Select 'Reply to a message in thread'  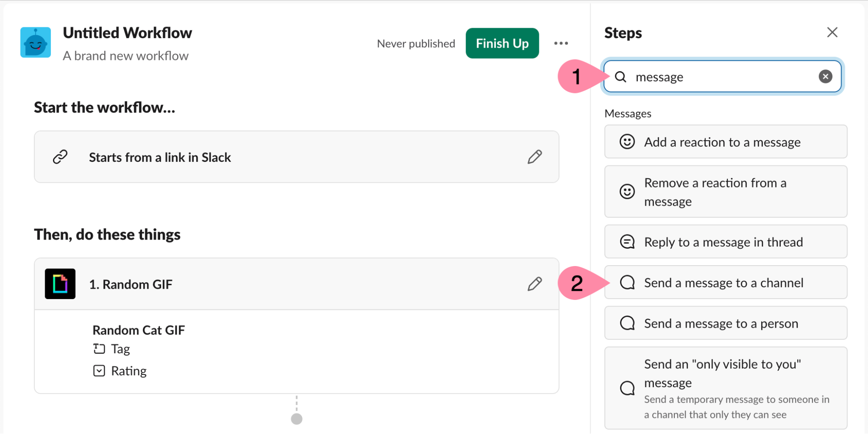click(725, 242)
